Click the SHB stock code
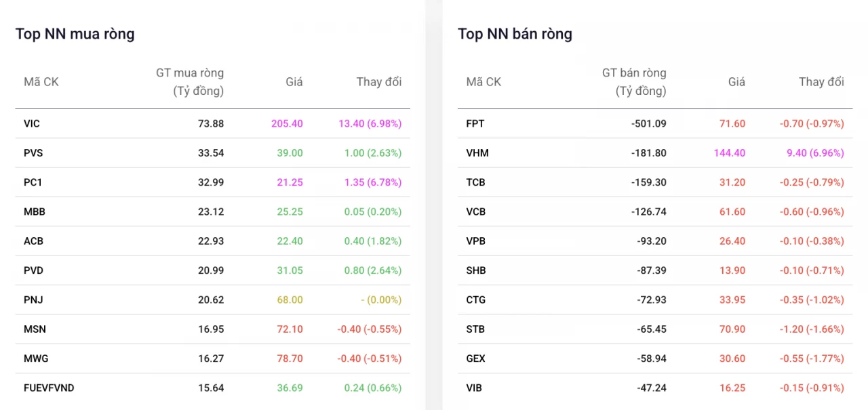Screen dimensions: 868x410 click(476, 270)
